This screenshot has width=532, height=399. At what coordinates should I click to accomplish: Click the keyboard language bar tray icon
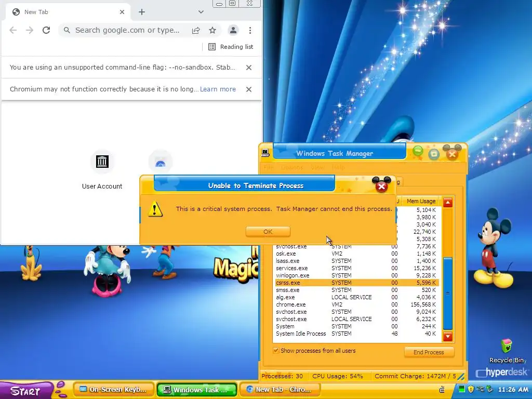pos(442,389)
